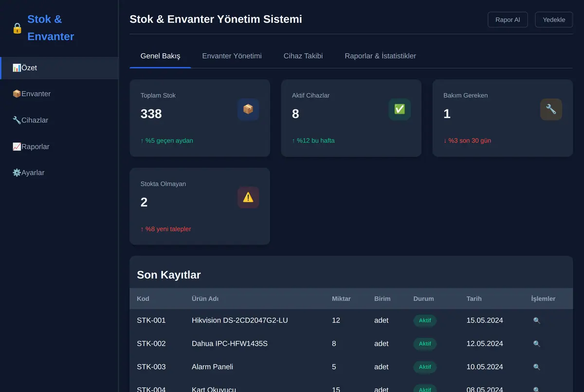Click the Yedekle backup button

[554, 19]
